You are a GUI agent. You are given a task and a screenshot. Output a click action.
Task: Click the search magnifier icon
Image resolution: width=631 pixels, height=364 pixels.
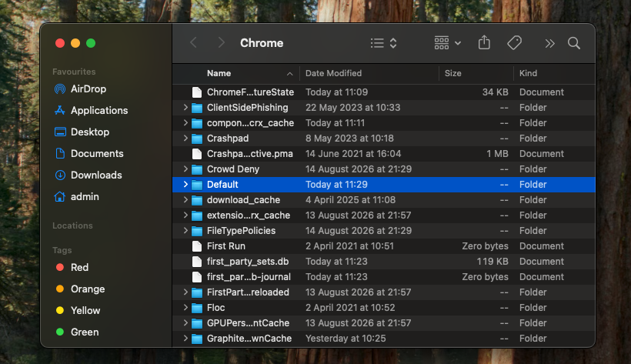(x=574, y=43)
